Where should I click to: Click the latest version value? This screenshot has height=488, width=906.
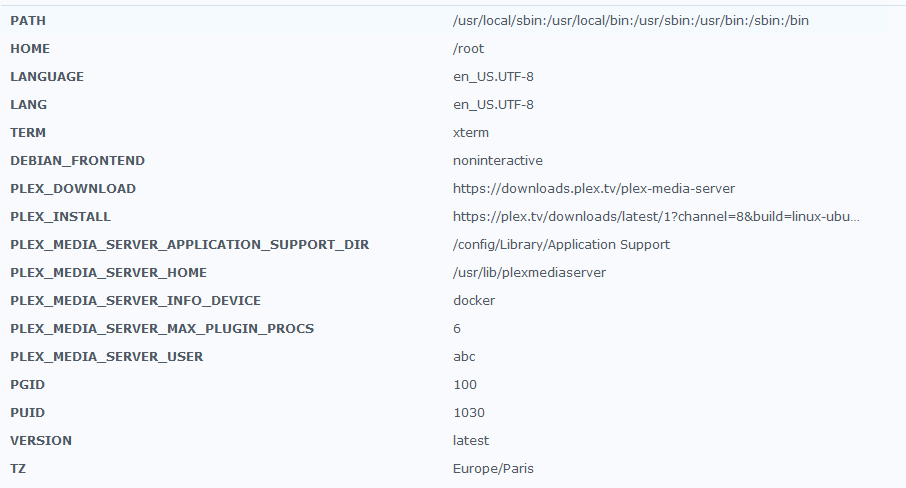471,441
